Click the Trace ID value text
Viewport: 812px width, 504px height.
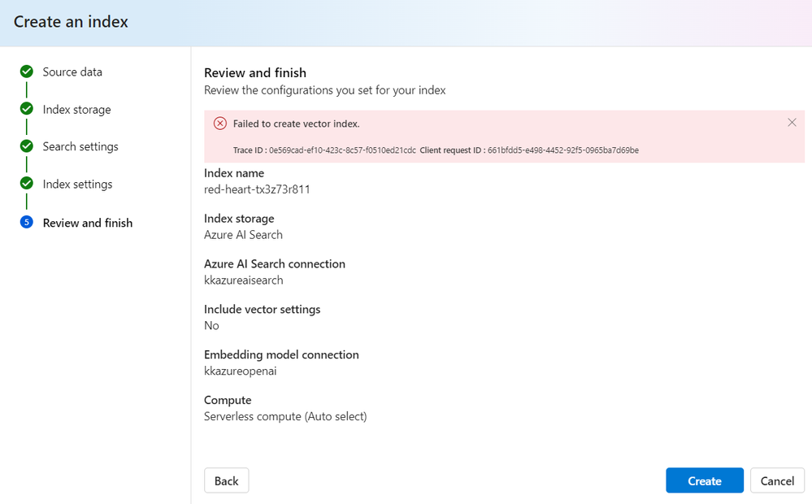click(x=342, y=150)
